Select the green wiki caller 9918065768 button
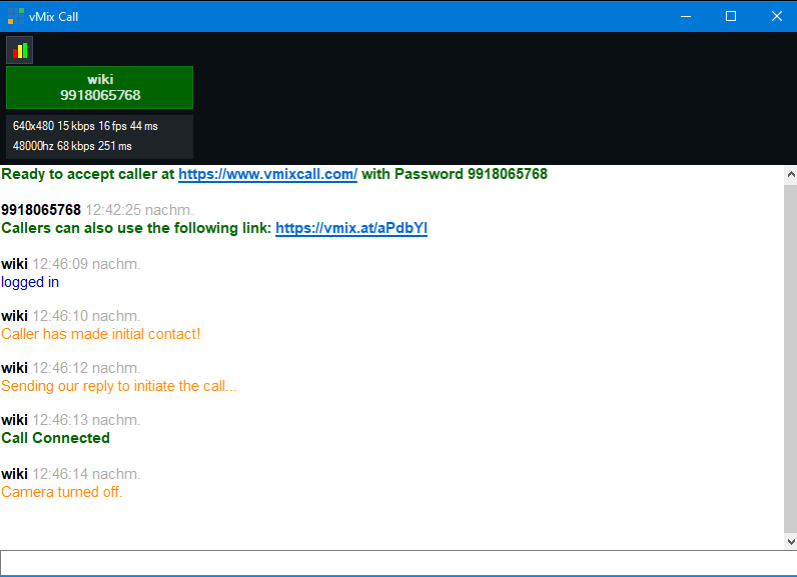Image resolution: width=797 pixels, height=577 pixels. click(100, 87)
